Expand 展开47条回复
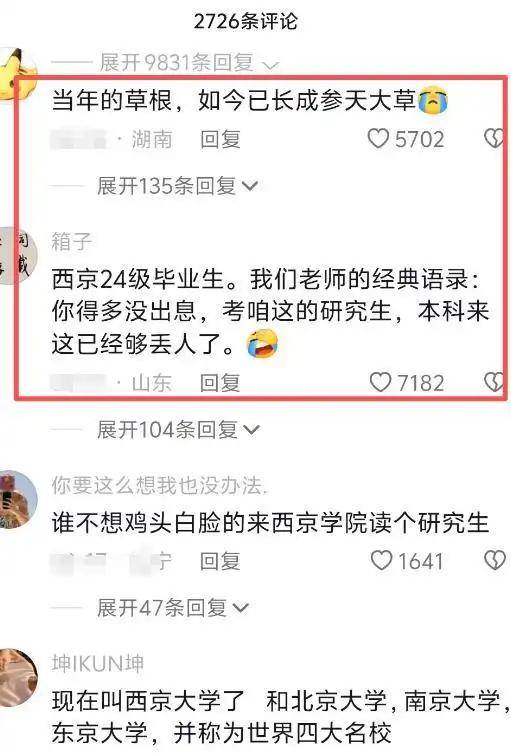 (x=172, y=608)
